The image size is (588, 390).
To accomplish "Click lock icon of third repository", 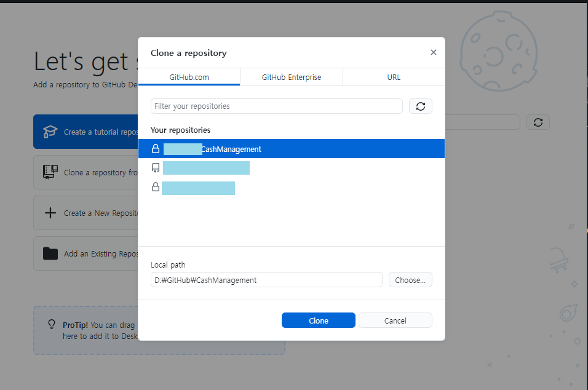I will (x=155, y=187).
